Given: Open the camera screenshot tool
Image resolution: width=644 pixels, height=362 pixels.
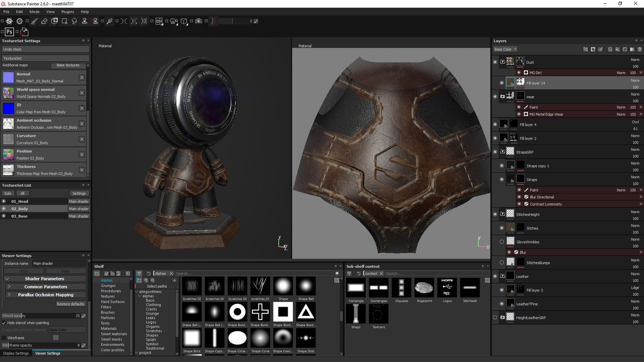Looking at the screenshot, I should coord(198,21).
